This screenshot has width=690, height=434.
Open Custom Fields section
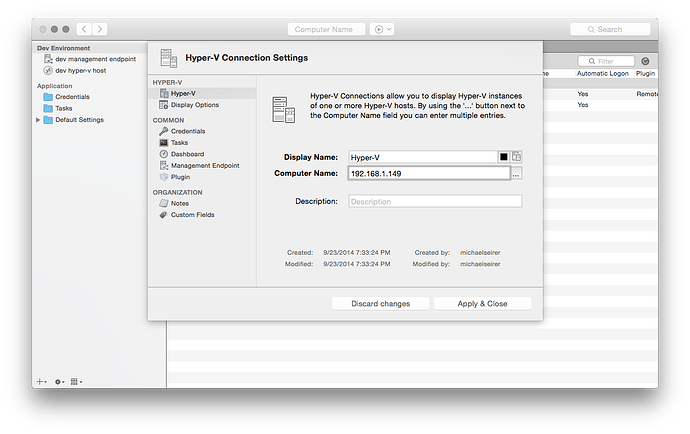pos(192,214)
